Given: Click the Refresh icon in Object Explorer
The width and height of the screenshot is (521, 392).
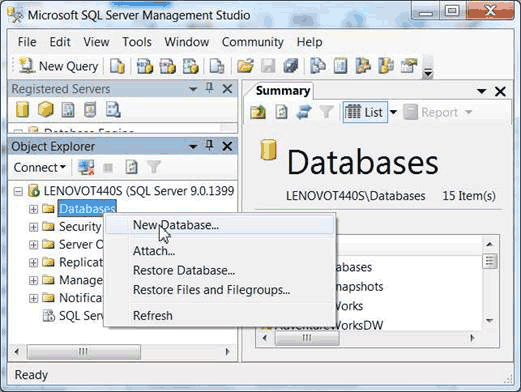Looking at the screenshot, I should [x=131, y=167].
